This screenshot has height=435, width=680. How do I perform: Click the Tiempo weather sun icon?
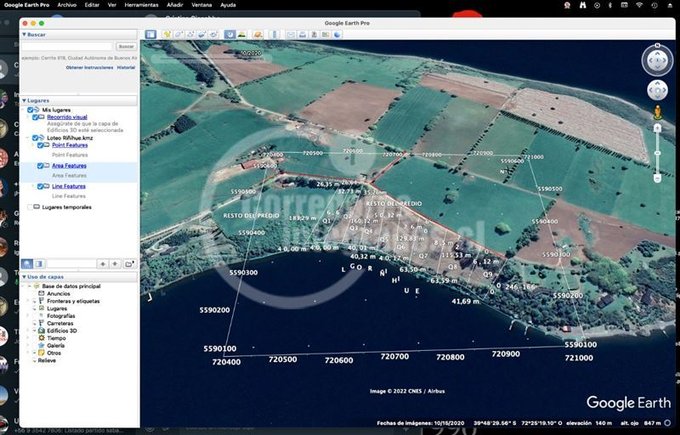(42, 338)
